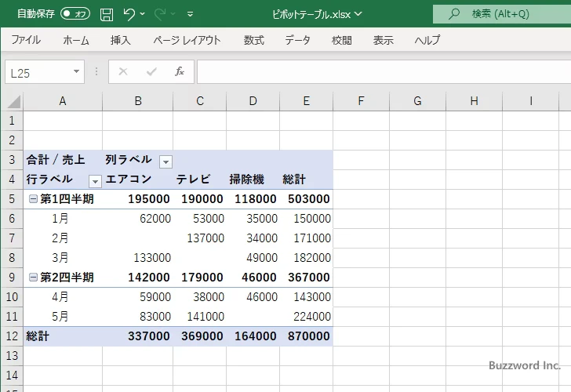Click cell value 224000
Screen dimensions: 571x392
(312, 316)
